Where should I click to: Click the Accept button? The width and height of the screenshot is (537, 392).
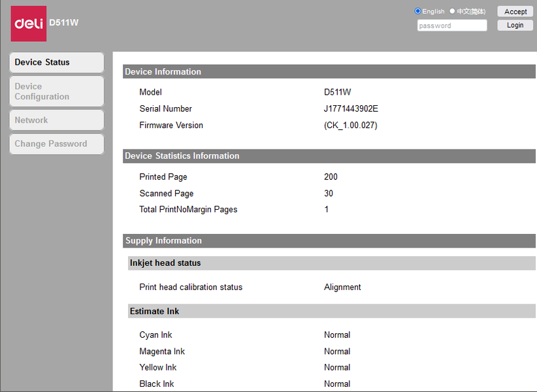[x=515, y=12]
